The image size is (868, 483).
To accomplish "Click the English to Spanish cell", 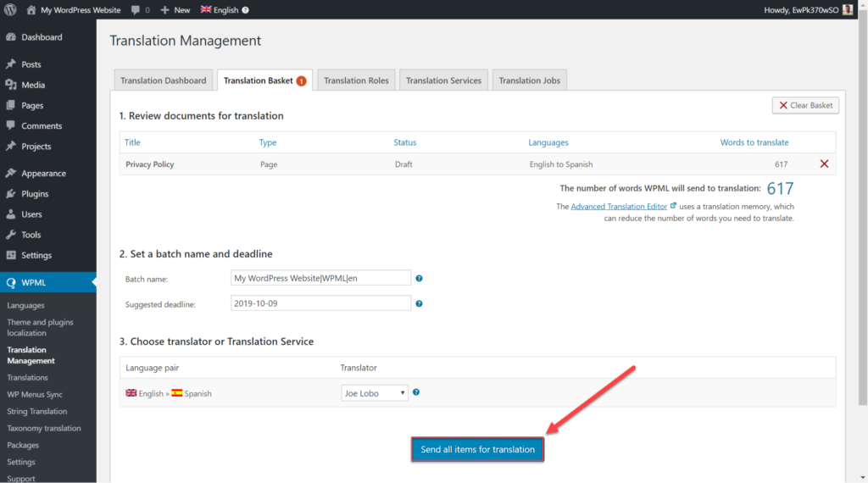I will tap(561, 164).
